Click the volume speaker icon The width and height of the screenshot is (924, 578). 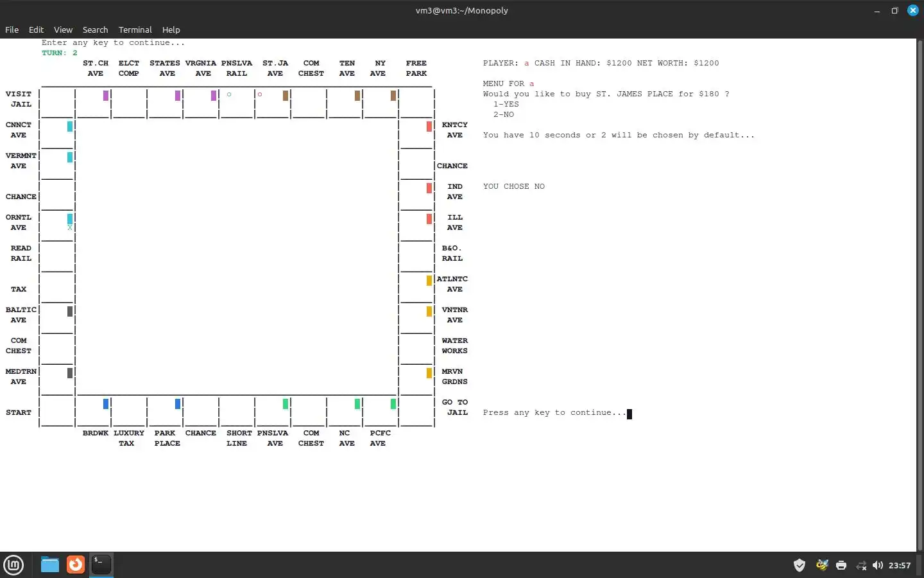tap(878, 565)
